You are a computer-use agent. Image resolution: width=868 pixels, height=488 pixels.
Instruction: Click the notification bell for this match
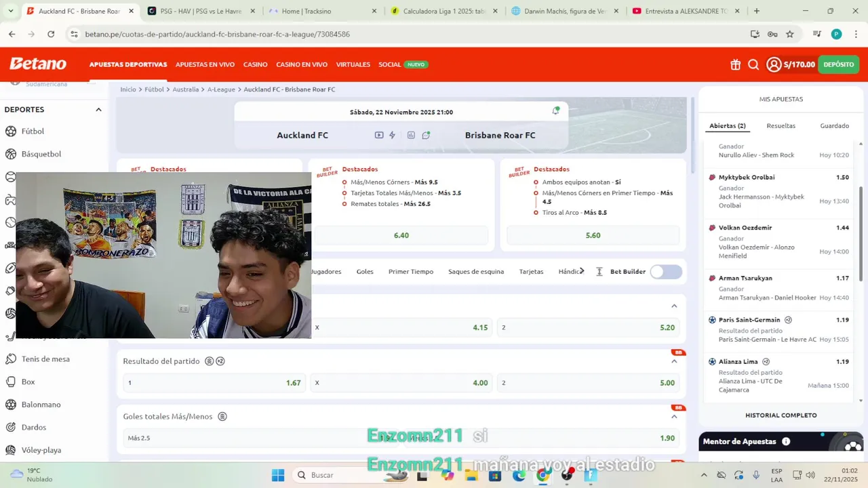(555, 111)
